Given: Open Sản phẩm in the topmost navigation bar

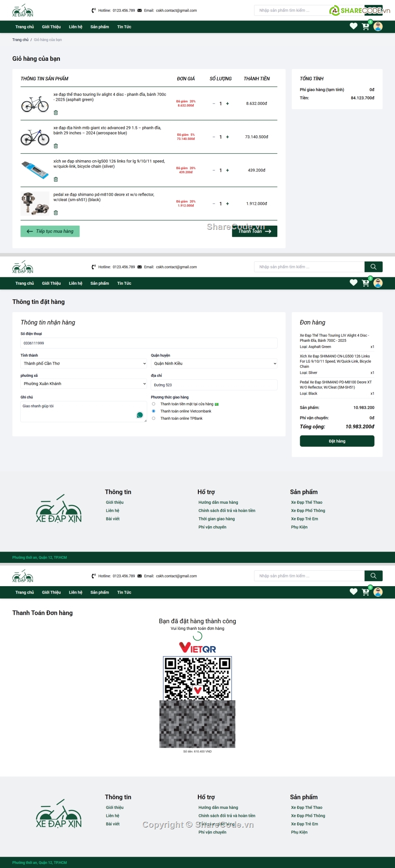Looking at the screenshot, I should click(x=100, y=27).
